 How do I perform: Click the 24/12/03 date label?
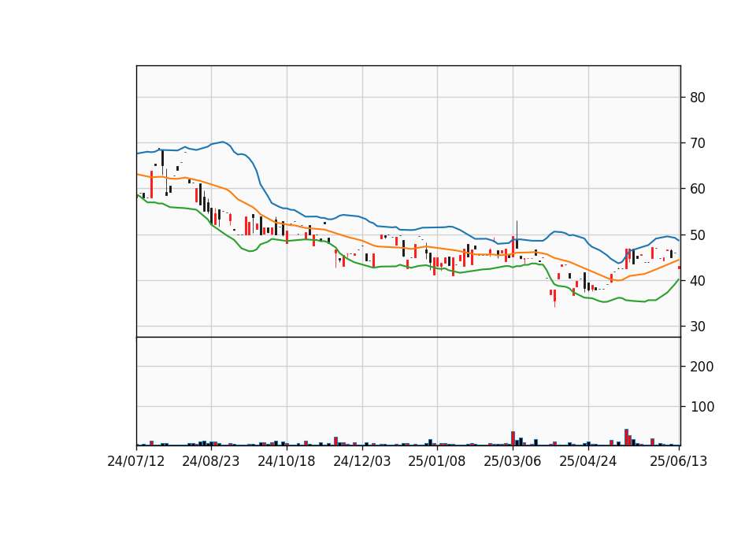click(x=362, y=462)
